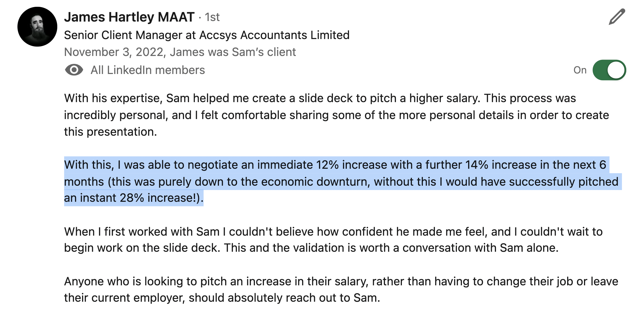Screen dimensions: 644x314
Task: Click the November 3, 2022 date line
Action: pyautogui.click(x=180, y=52)
